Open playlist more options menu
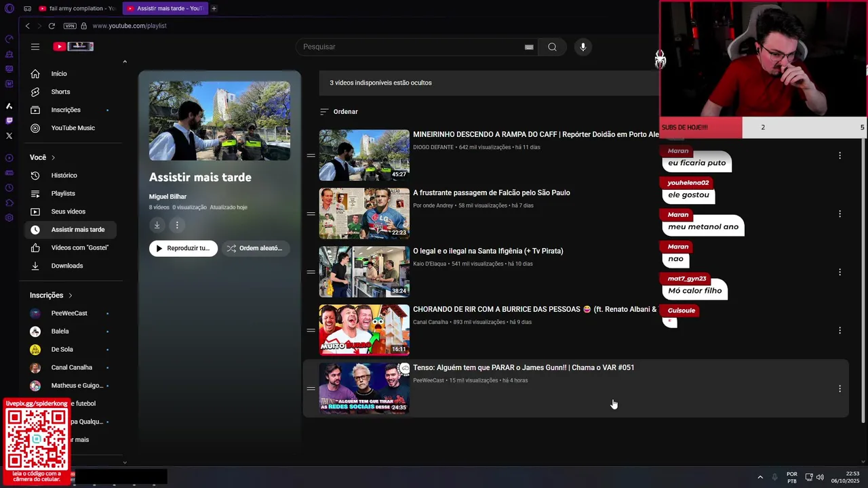This screenshot has width=868, height=488. point(177,225)
